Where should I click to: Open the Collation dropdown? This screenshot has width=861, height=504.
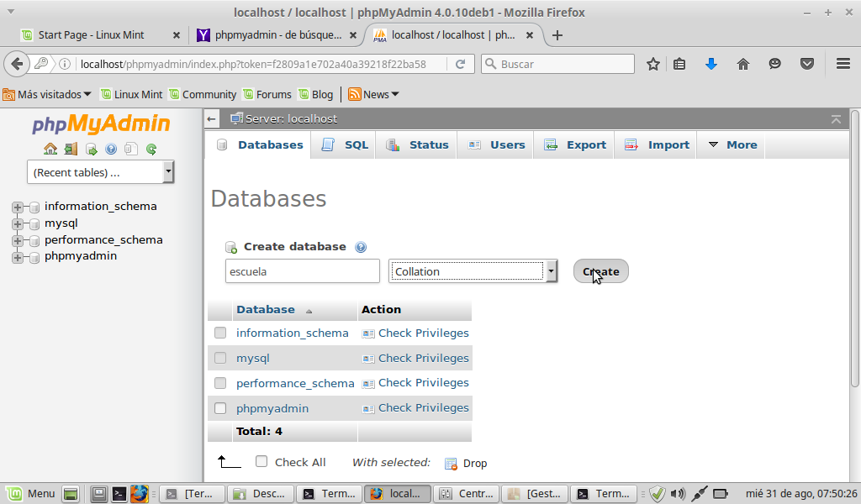coord(473,271)
